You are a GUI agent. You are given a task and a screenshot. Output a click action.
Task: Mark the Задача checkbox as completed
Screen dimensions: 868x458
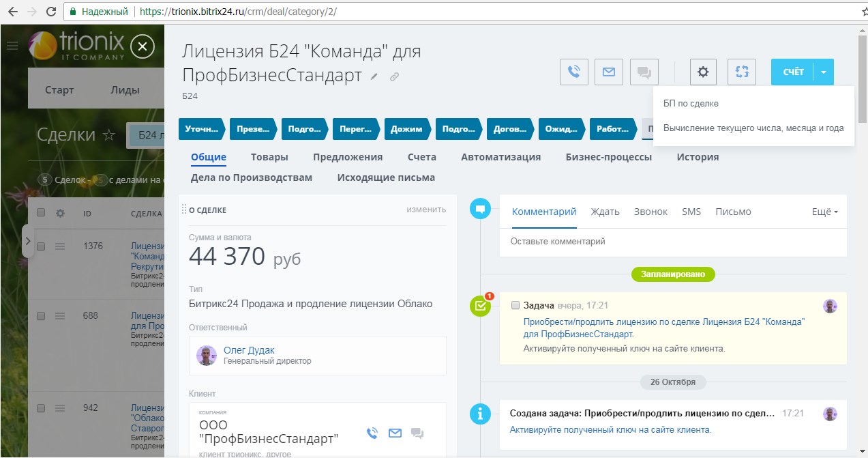click(515, 305)
